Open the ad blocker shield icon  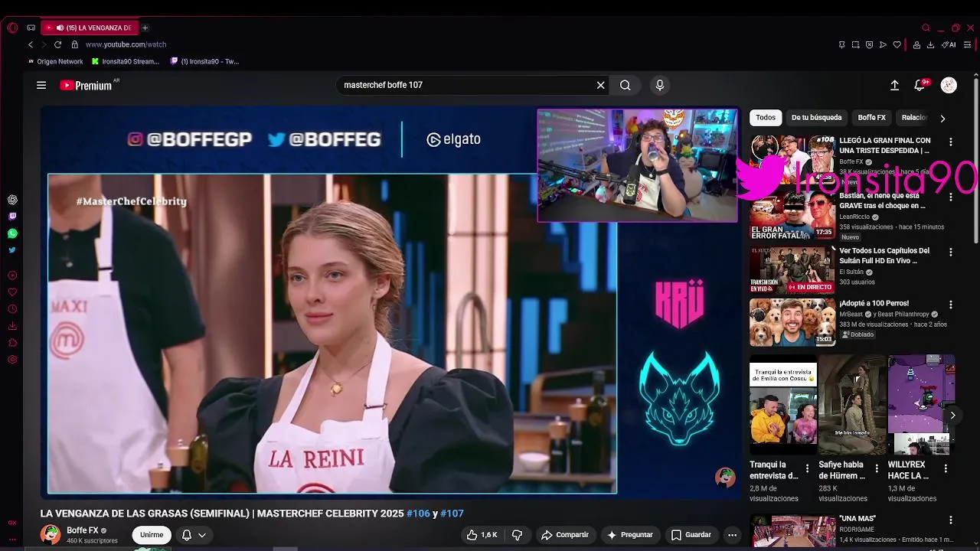coord(869,44)
